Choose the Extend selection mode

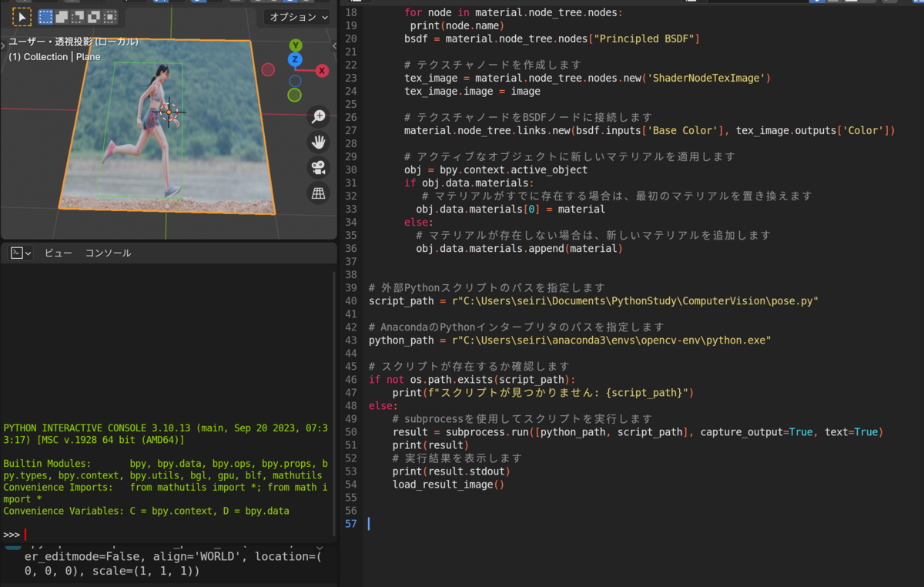click(62, 16)
